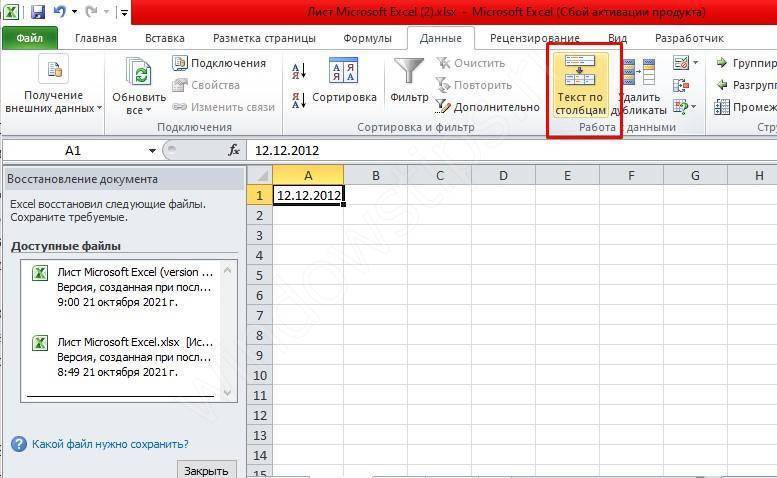Screen dimensions: 777x478
Task: Open the Сортировка sort dialog
Action: tap(344, 82)
